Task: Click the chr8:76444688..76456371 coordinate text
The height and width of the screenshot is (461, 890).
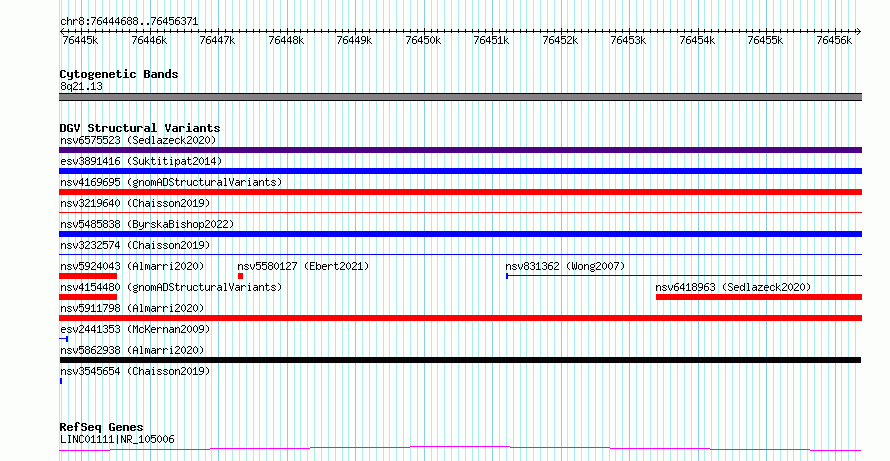Action: click(x=129, y=22)
